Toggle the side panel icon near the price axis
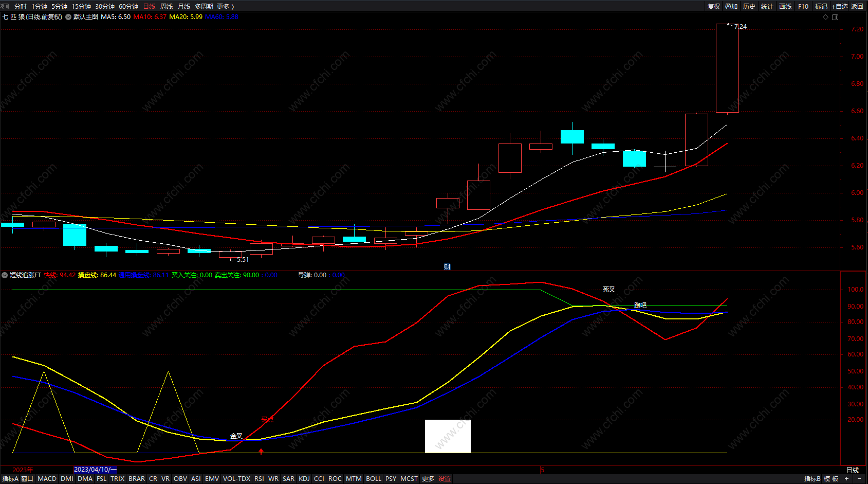Viewport: 868px width, 484px height. (835, 17)
